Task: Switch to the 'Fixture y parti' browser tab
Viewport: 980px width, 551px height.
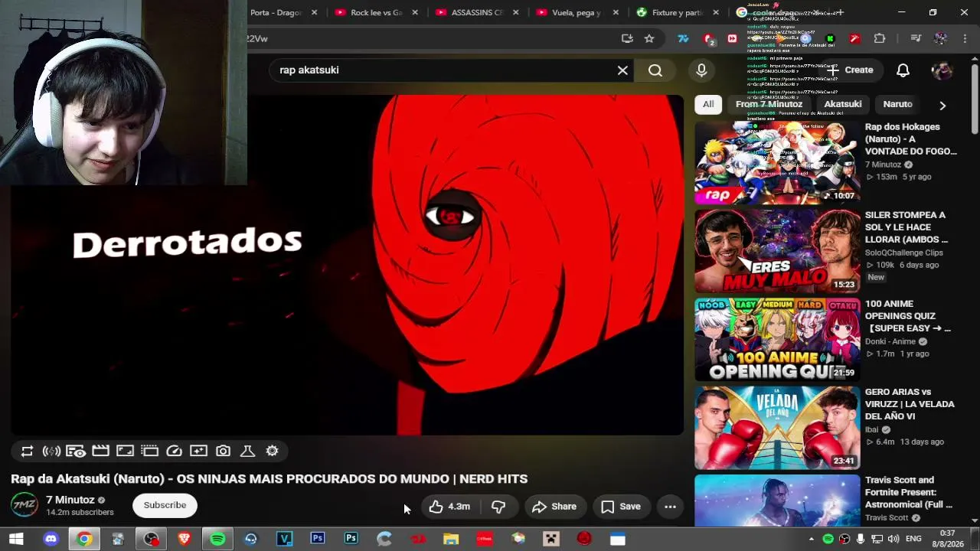Action: [x=678, y=12]
